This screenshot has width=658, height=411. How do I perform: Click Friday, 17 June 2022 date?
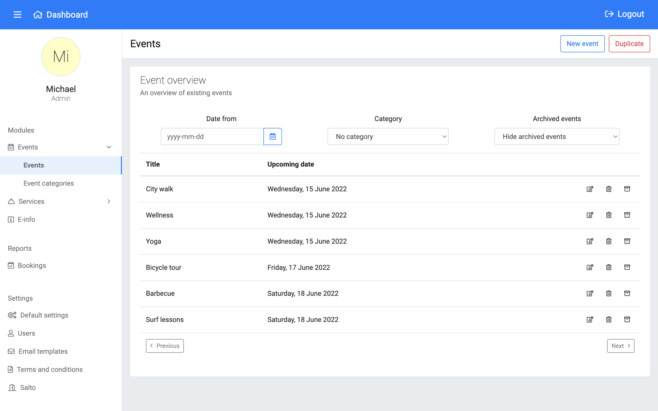click(298, 267)
